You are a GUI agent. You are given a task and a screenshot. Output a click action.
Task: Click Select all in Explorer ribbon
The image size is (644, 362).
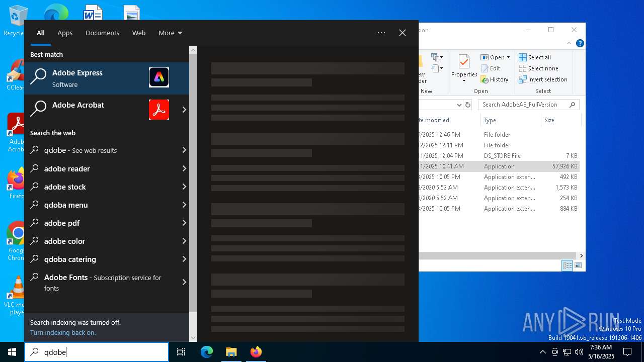(x=535, y=57)
